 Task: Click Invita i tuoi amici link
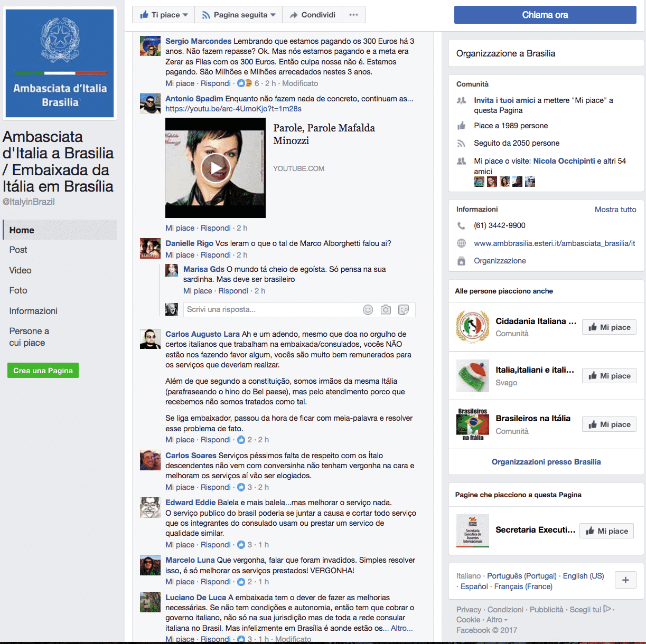click(504, 100)
